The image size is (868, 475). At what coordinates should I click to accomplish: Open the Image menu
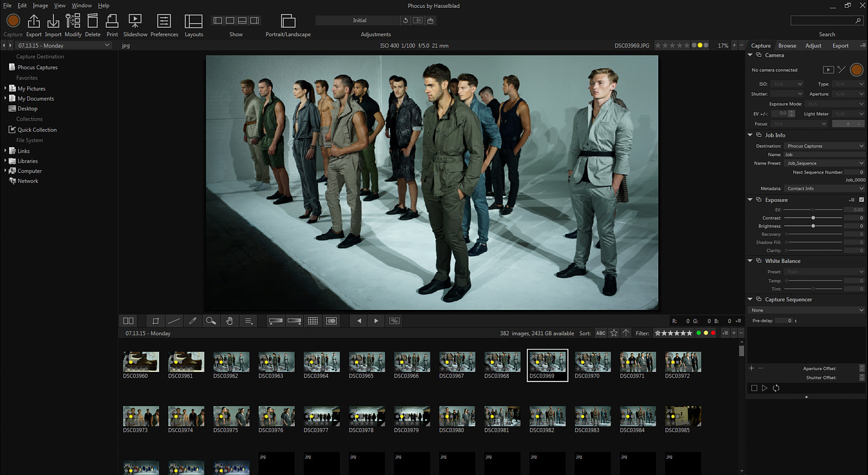[x=40, y=5]
